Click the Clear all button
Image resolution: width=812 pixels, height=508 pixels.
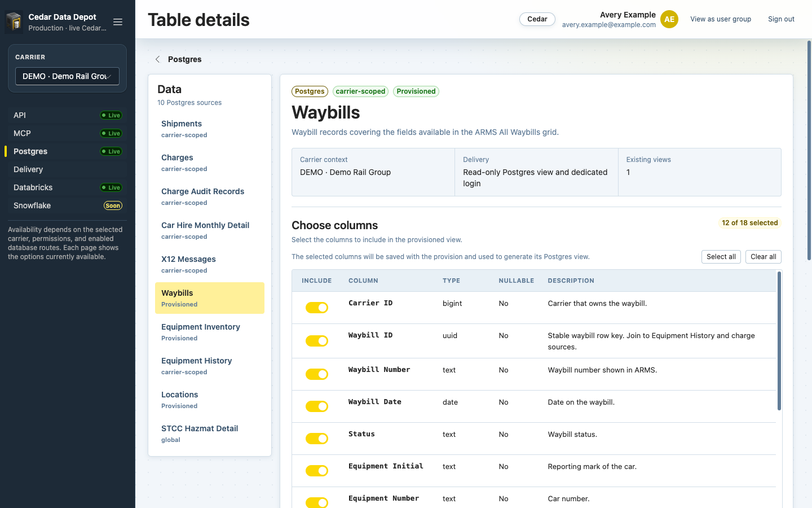[x=764, y=257]
